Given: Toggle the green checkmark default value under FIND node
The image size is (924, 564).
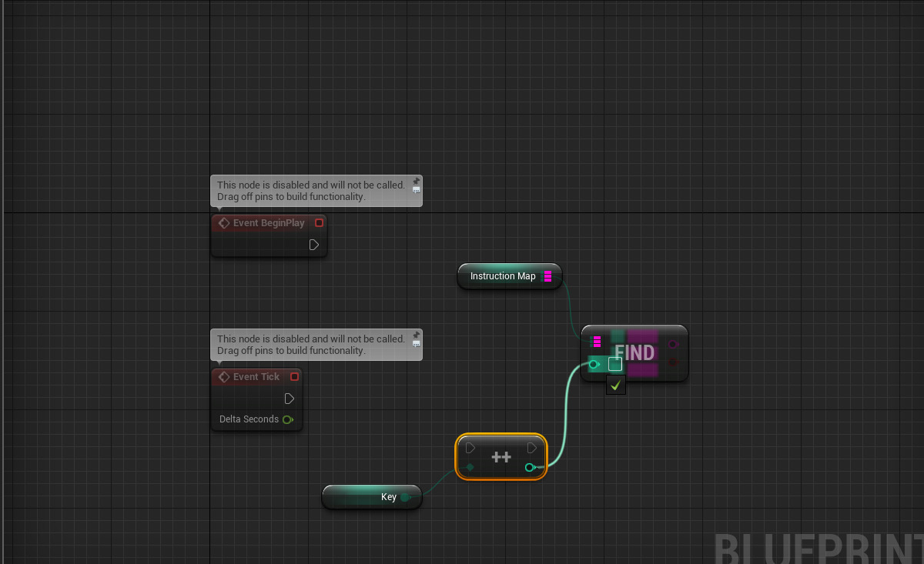Looking at the screenshot, I should click(615, 385).
